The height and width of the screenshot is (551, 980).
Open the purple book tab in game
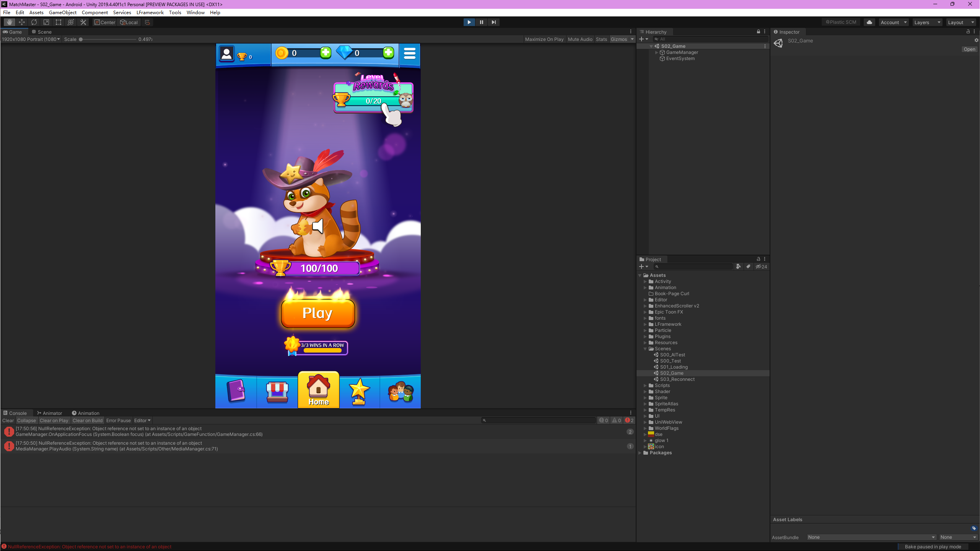tap(236, 391)
